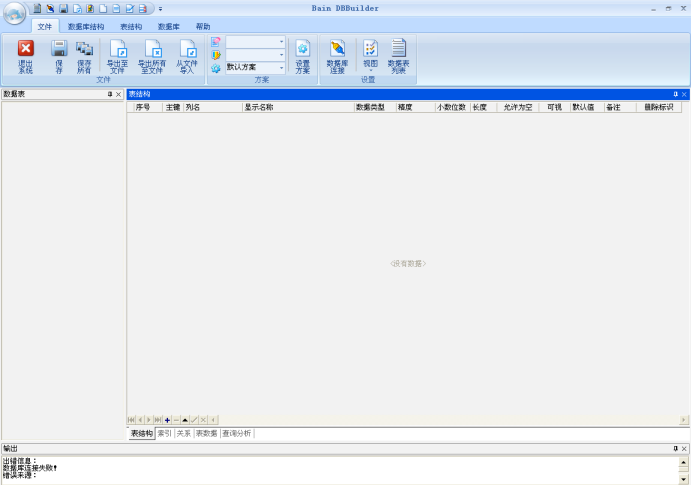Click the 保存所有 save all icon
The width and height of the screenshot is (691, 485).
(84, 49)
